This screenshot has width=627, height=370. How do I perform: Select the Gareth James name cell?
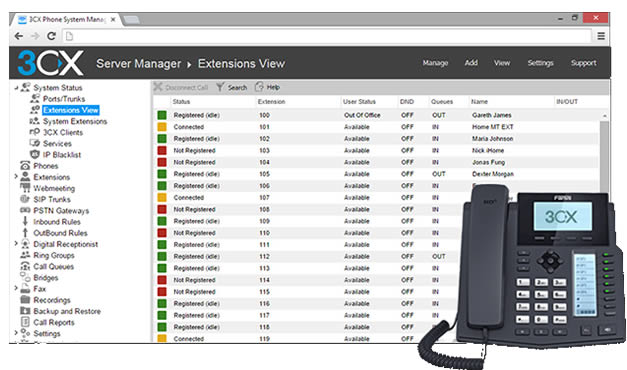pos(491,115)
